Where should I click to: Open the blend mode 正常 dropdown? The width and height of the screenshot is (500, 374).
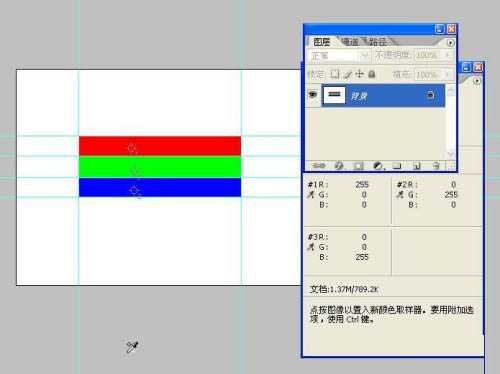[338, 55]
